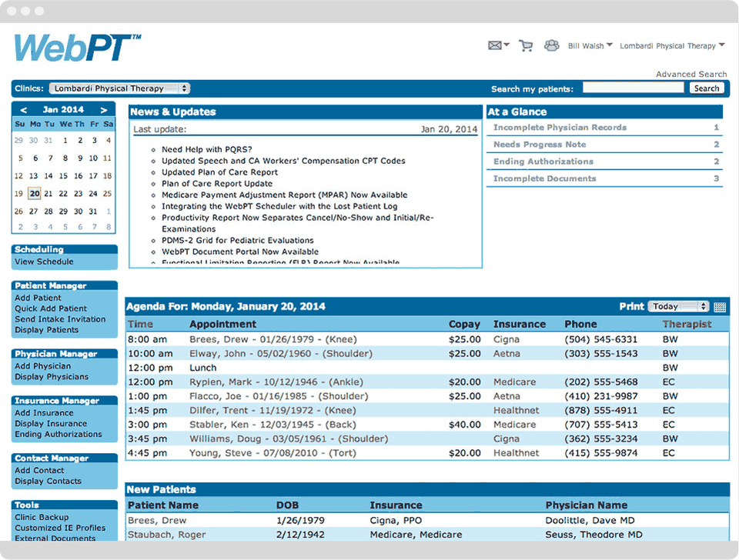739x560 pixels.
Task: Click the calendar icon beside the Print dropdown
Action: [719, 306]
